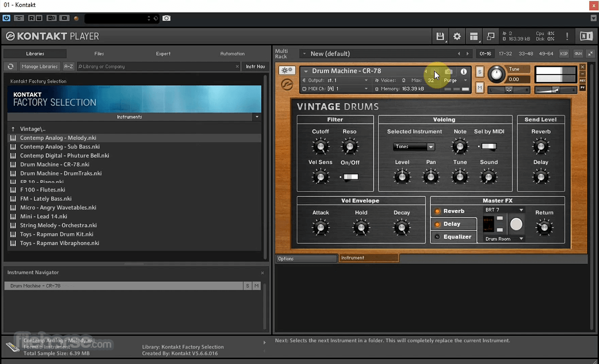Toggle the Delay effect in Master FX
Viewport: 599px width, 364px height.
[x=437, y=224]
